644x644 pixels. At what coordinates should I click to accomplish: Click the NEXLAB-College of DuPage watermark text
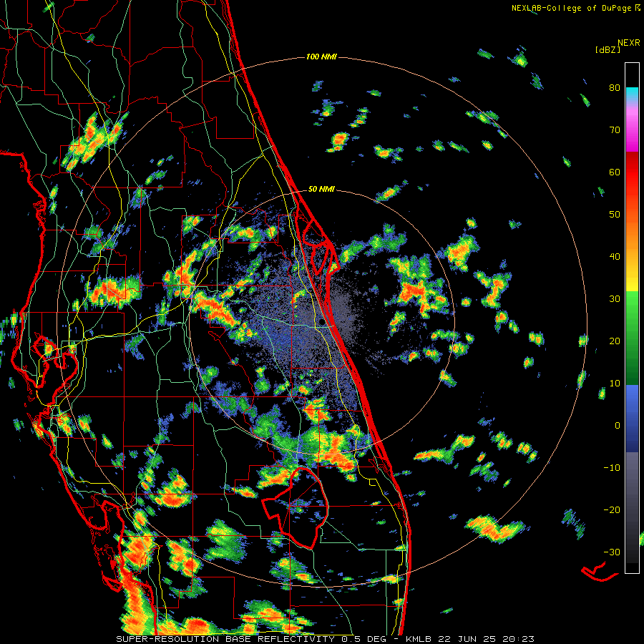[x=572, y=8]
